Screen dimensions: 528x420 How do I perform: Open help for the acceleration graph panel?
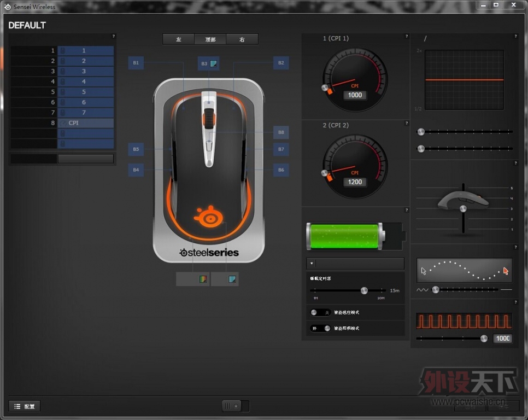(x=515, y=36)
